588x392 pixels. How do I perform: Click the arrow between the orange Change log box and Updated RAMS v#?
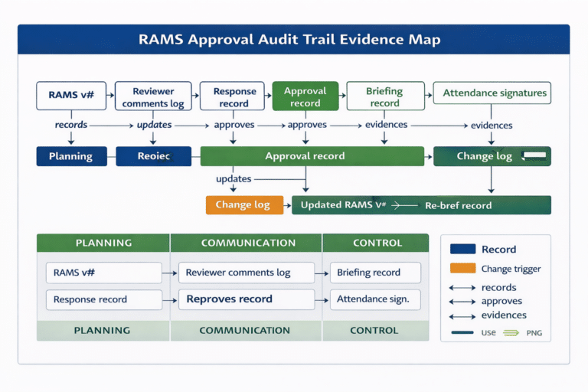tap(287, 205)
